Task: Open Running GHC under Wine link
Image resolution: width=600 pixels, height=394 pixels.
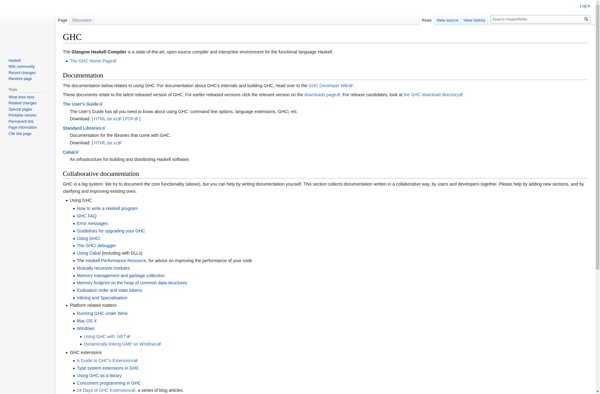Action: coord(102,314)
